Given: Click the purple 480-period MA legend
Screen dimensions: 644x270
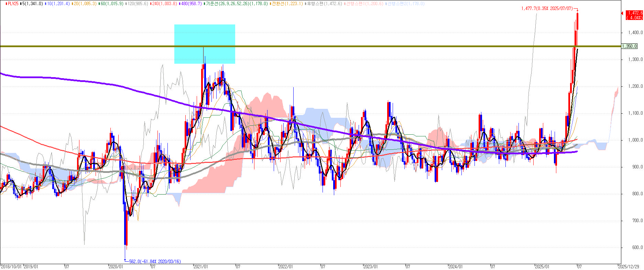Looking at the screenshot, I should tap(191, 3).
